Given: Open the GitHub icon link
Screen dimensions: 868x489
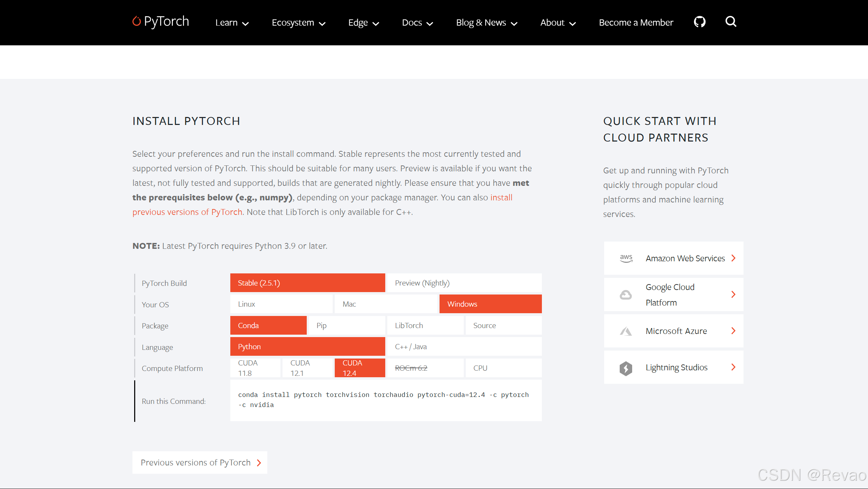Looking at the screenshot, I should point(699,22).
